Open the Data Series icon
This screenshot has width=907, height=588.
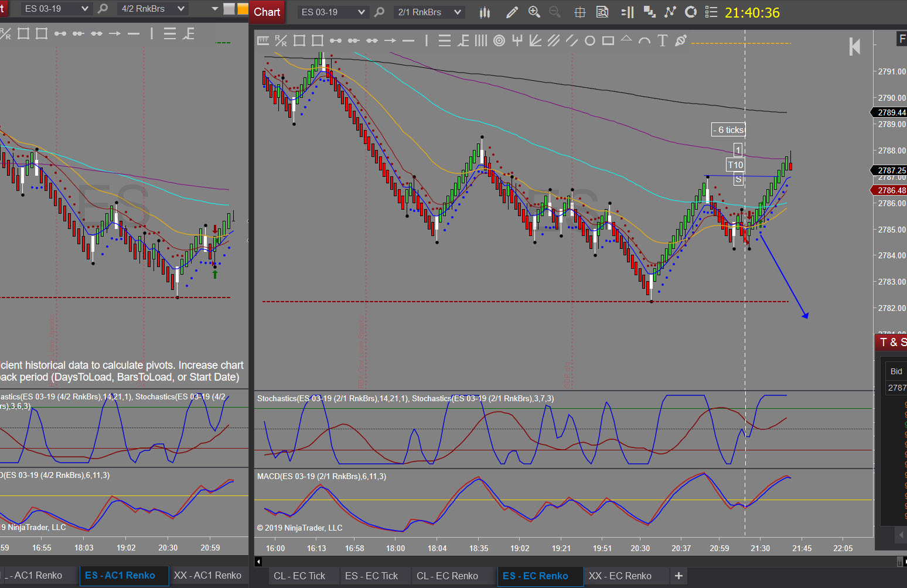coord(649,12)
